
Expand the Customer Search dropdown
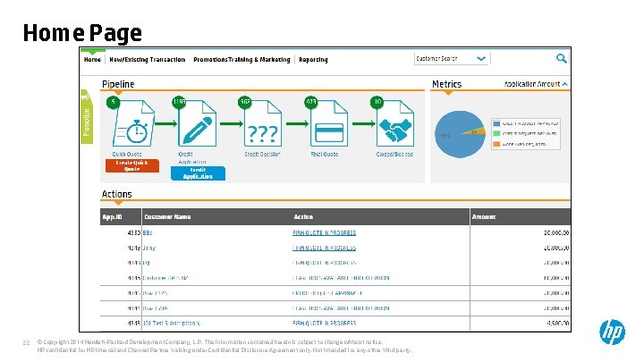coord(481,59)
